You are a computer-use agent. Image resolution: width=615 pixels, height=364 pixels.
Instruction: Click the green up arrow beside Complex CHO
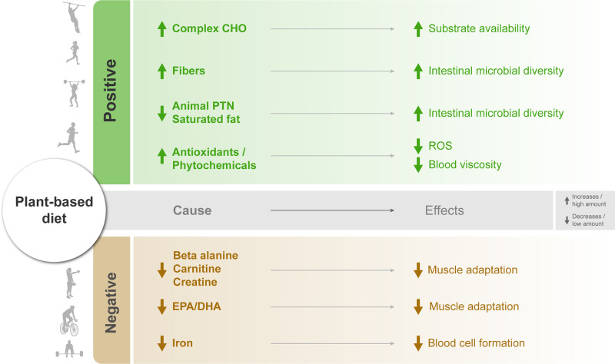click(x=162, y=29)
